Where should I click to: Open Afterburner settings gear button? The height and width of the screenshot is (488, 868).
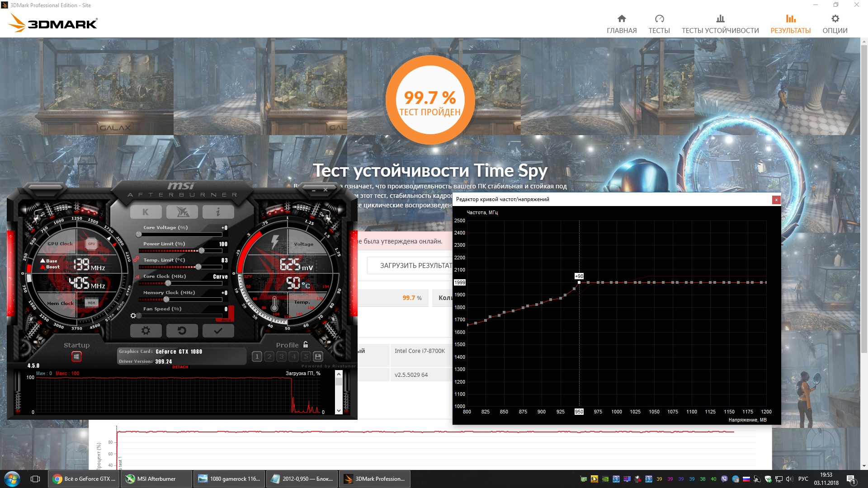pyautogui.click(x=146, y=331)
